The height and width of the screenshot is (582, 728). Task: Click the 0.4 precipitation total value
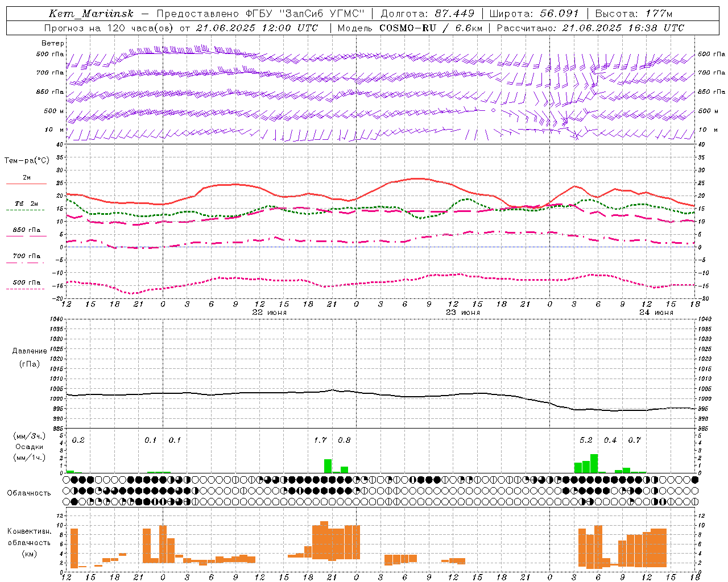pos(610,440)
